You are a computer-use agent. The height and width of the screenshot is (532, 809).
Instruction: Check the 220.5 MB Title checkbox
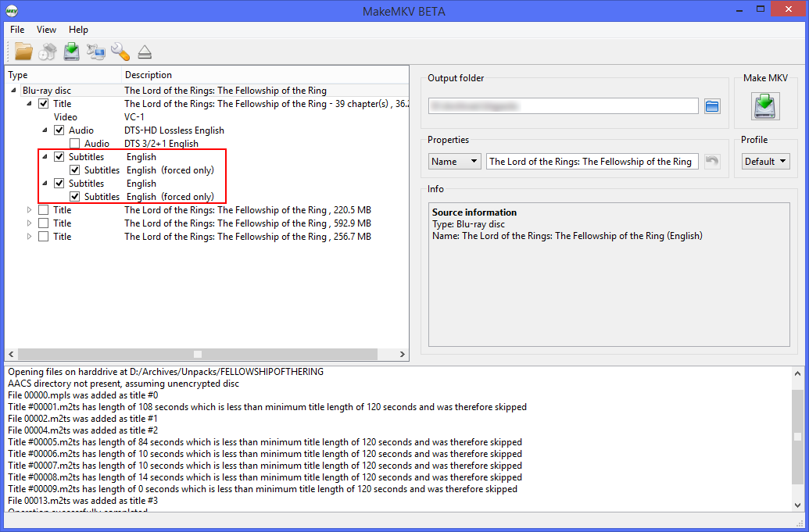(x=43, y=210)
